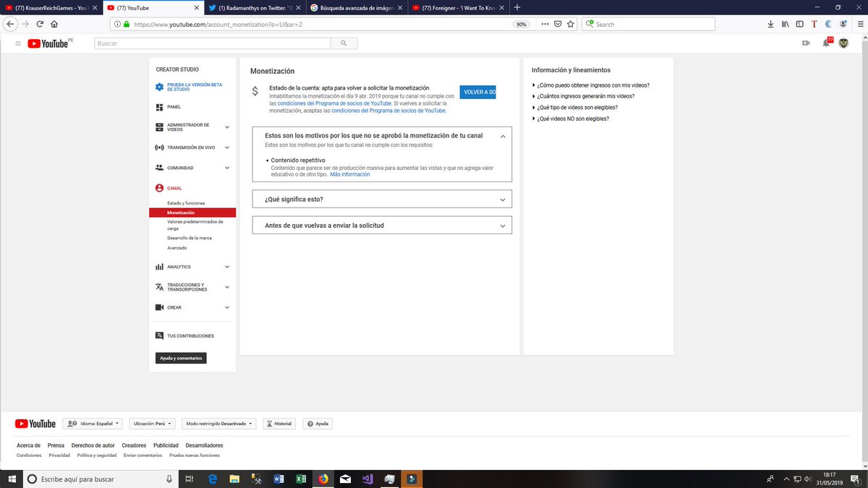868x488 pixels.
Task: Expand the Crear sidebar section
Action: pyautogui.click(x=227, y=307)
